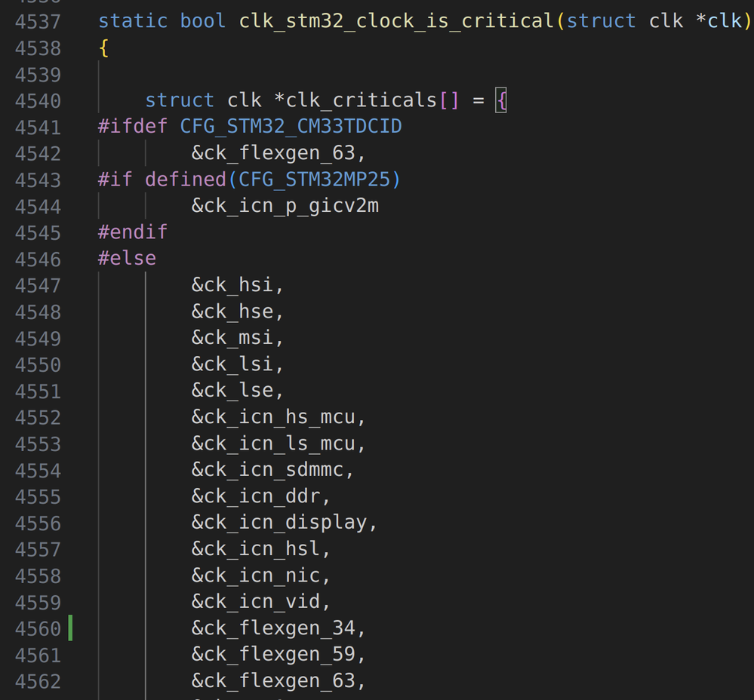Image resolution: width=754 pixels, height=700 pixels.
Task: Click line number 4560 in gutter
Action: pos(38,629)
